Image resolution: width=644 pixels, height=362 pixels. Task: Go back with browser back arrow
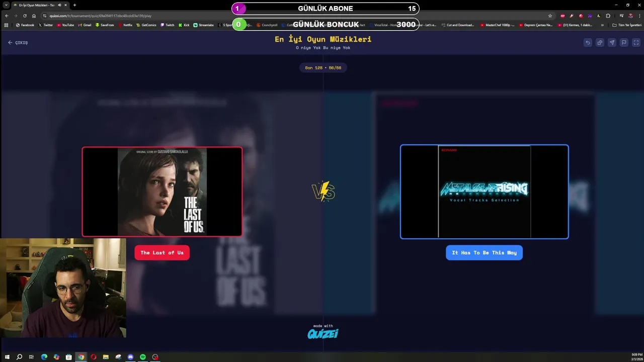pos(7,16)
